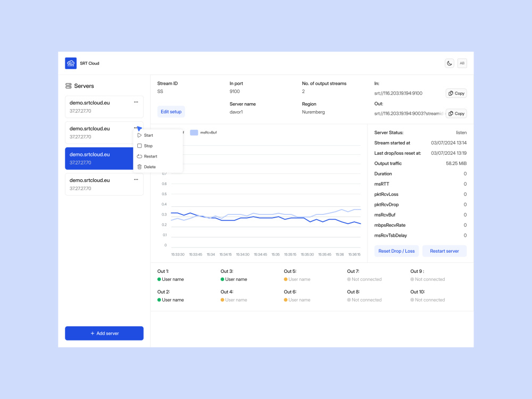
Task: Select the highlighted blue demo.srtcloud.eu server
Action: click(99, 159)
